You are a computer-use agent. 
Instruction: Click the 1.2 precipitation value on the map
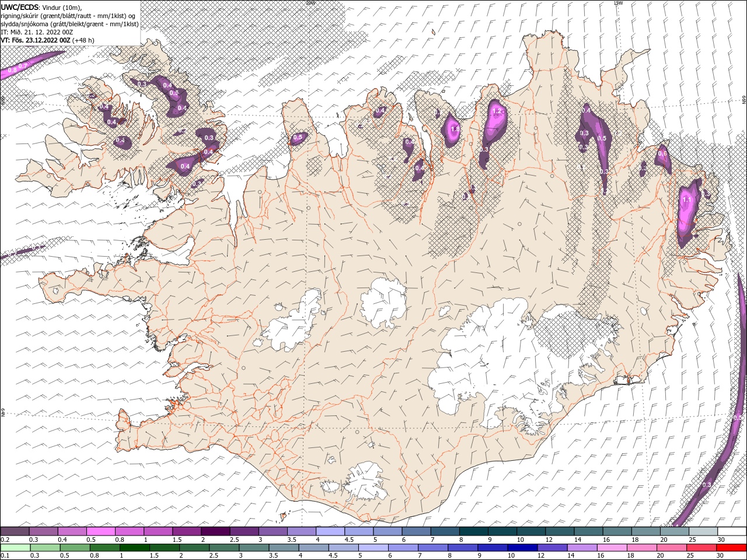click(498, 111)
